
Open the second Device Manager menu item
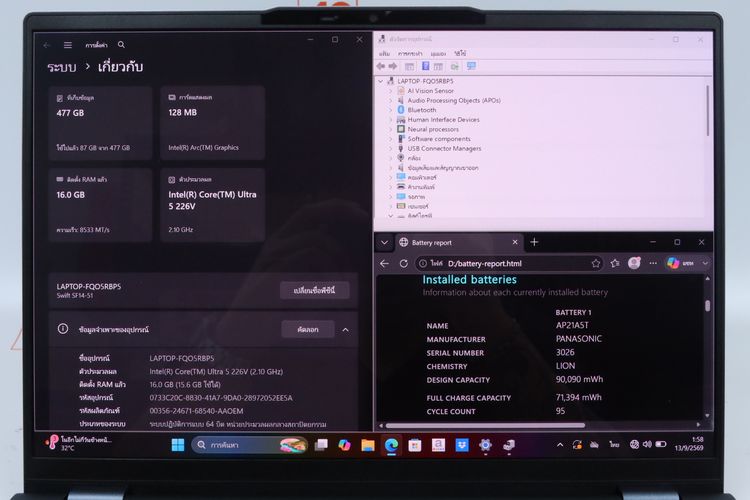click(x=410, y=54)
